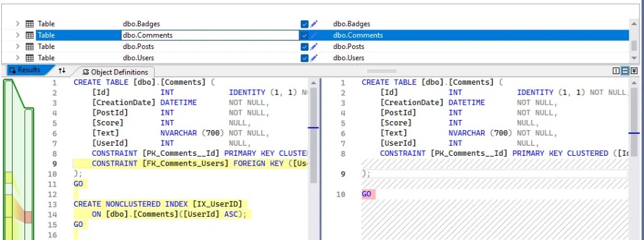
Task: Select source name dbo.Posts
Action: (138, 46)
